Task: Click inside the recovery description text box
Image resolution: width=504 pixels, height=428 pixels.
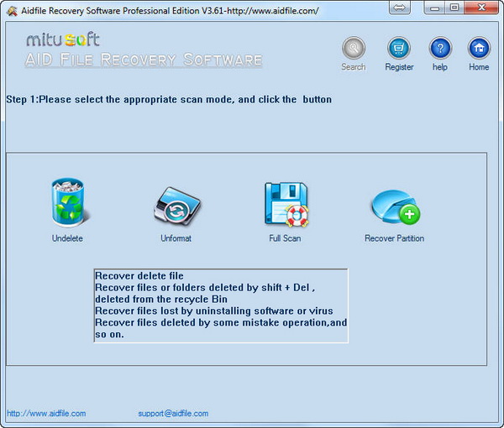Action: pos(220,305)
